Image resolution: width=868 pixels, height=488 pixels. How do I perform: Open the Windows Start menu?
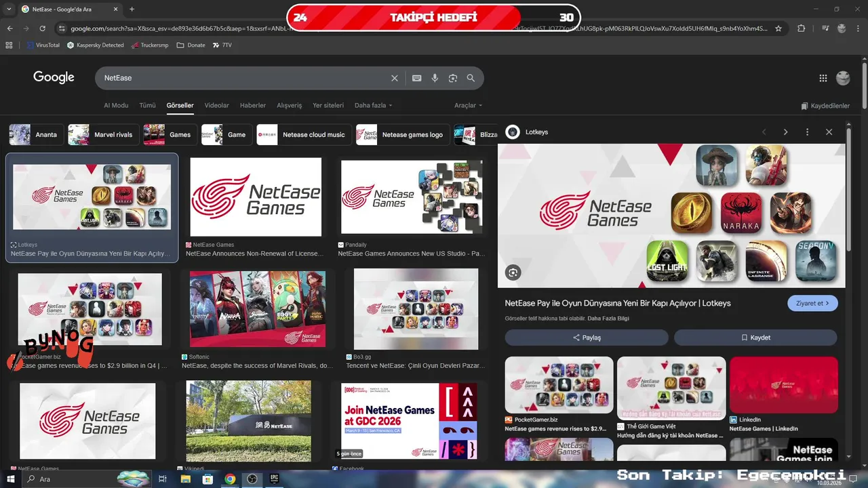coord(10,479)
